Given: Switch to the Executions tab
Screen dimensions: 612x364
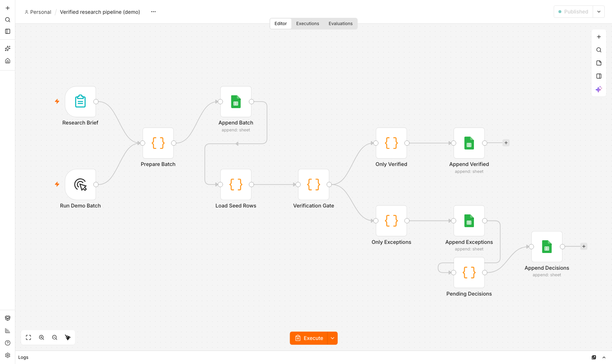Looking at the screenshot, I should point(307,24).
